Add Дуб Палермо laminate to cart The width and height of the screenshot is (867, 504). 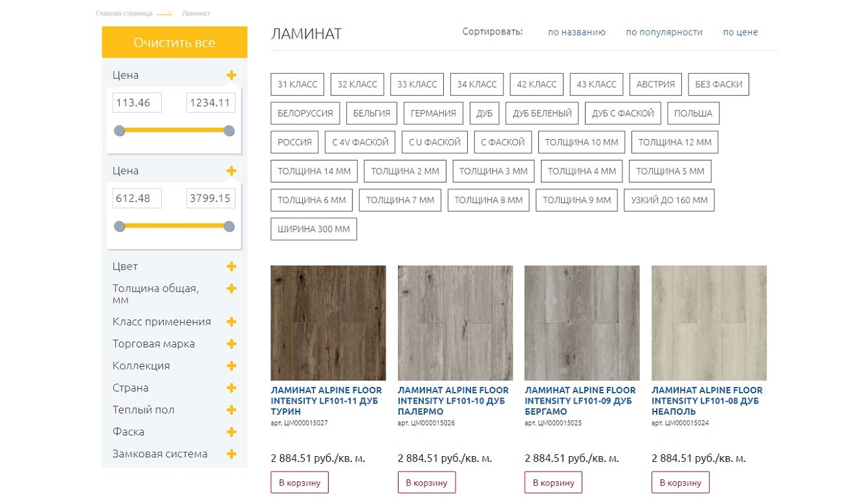tap(426, 483)
